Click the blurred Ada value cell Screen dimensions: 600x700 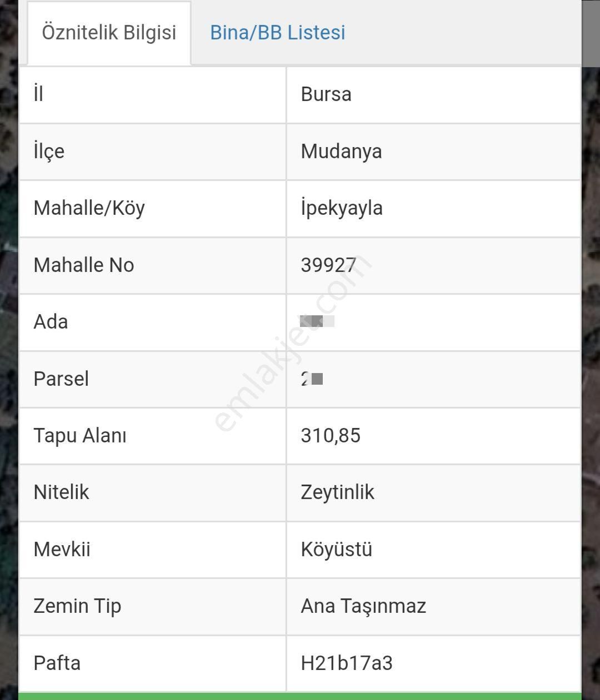click(x=433, y=323)
